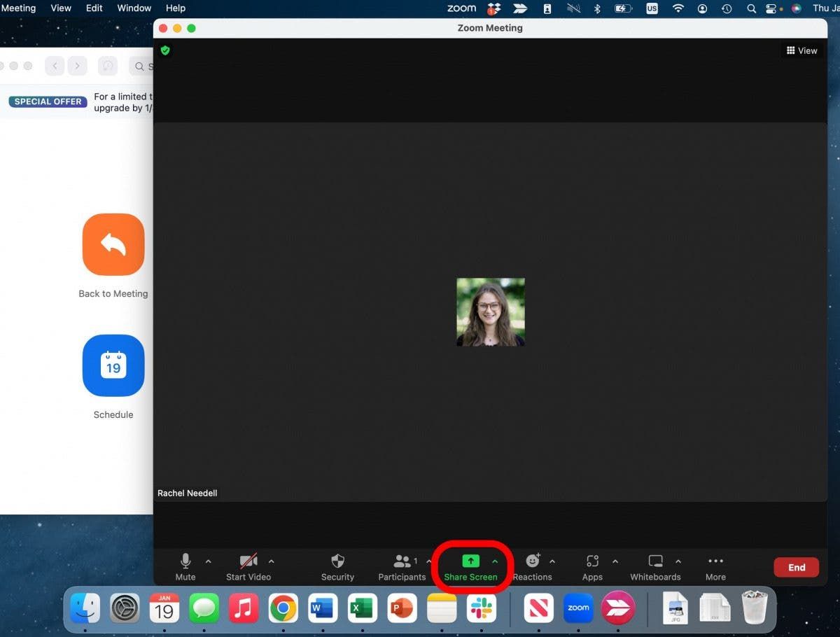Open the Time Machine icon in menu bar
Viewport: 840px width, 637px height.
[727, 8]
